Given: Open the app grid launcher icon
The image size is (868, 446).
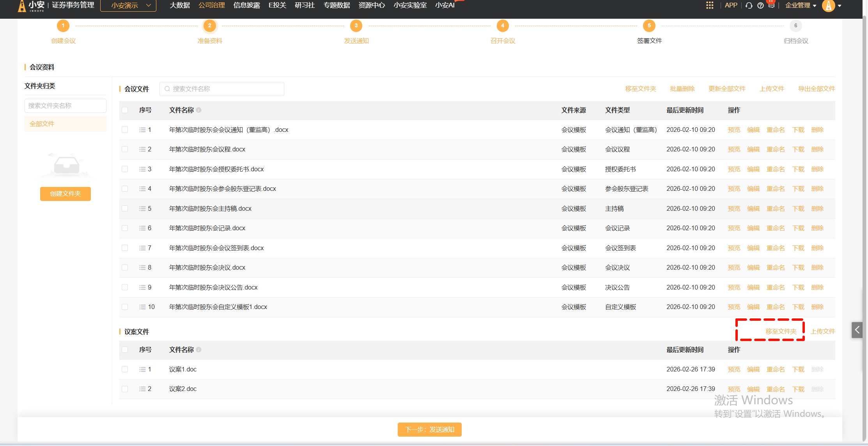Looking at the screenshot, I should (710, 5).
